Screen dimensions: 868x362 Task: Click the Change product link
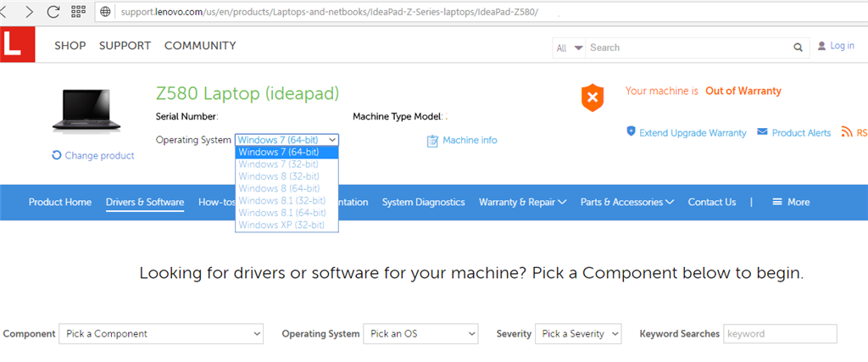(x=100, y=155)
